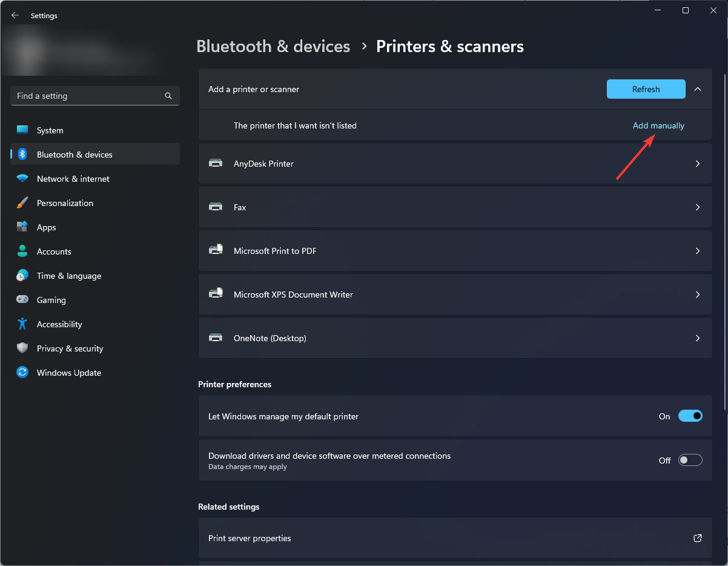Open Gaming settings page

pyautogui.click(x=95, y=300)
